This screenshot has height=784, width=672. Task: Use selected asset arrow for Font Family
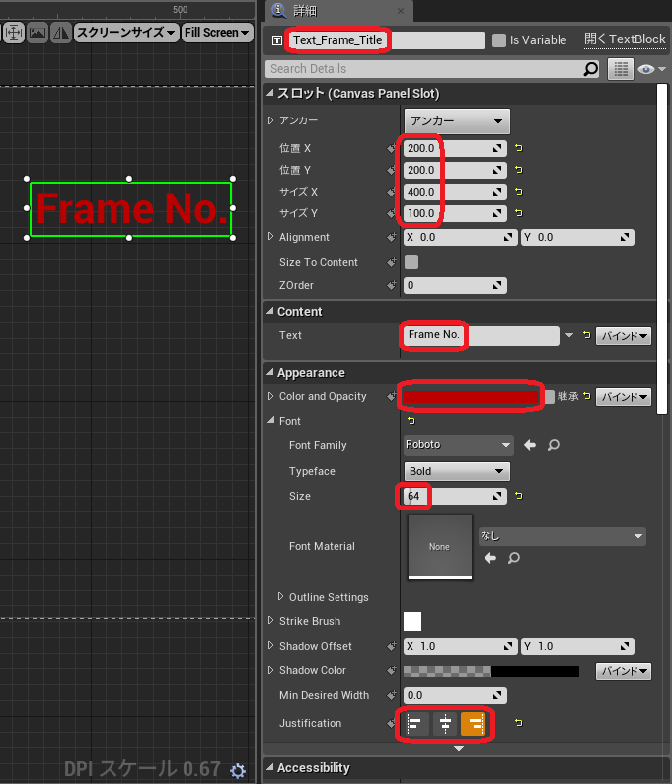pyautogui.click(x=530, y=445)
